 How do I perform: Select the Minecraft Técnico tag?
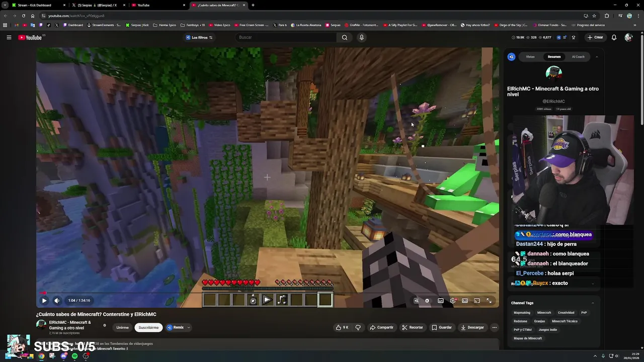click(x=565, y=321)
